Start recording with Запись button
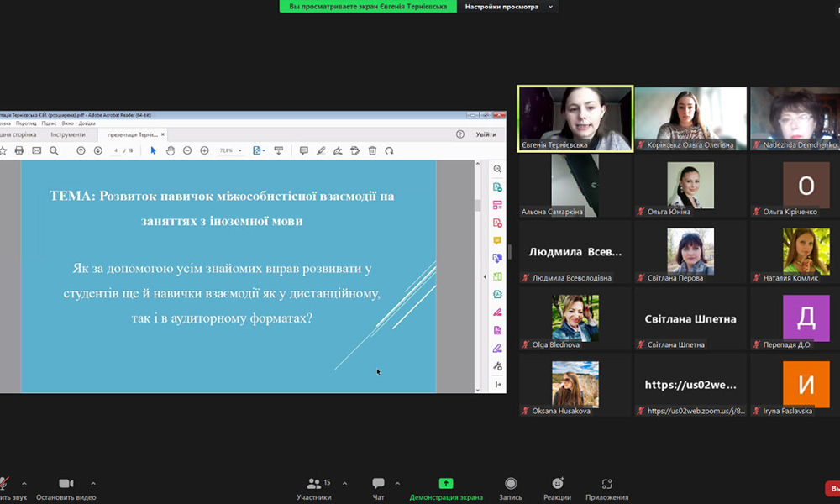Image resolution: width=840 pixels, height=504 pixels. (x=511, y=489)
